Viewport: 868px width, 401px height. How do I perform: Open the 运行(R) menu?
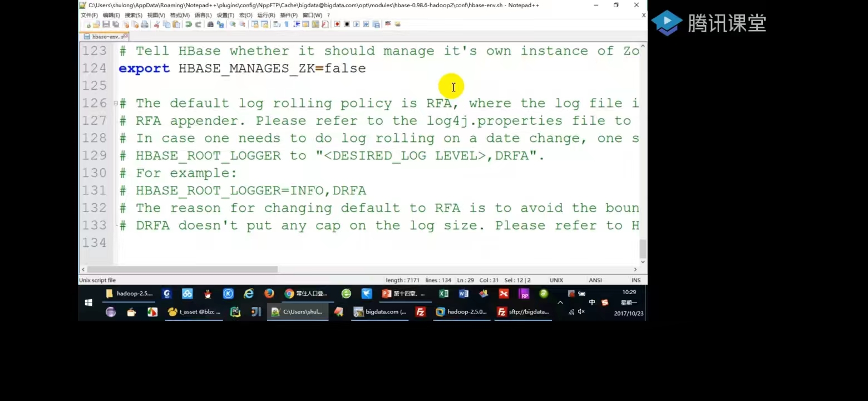pyautogui.click(x=266, y=15)
